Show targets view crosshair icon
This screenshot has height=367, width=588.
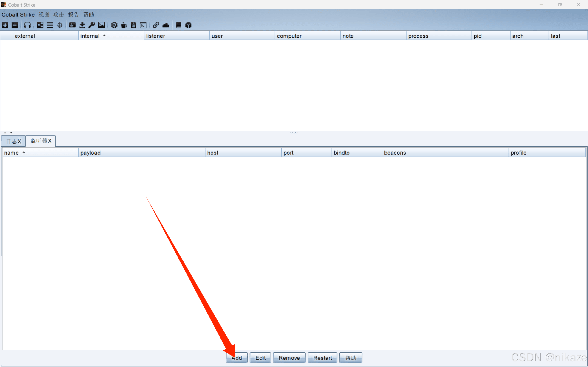[x=59, y=25]
